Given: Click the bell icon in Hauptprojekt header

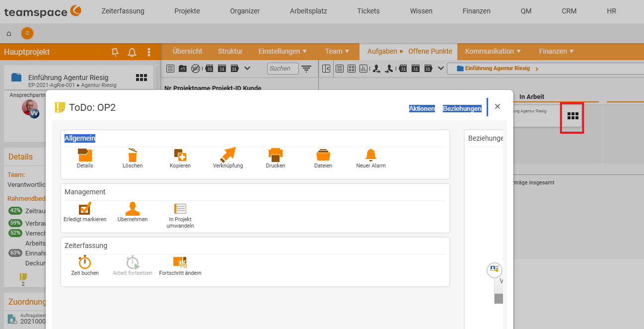Looking at the screenshot, I should click(132, 52).
